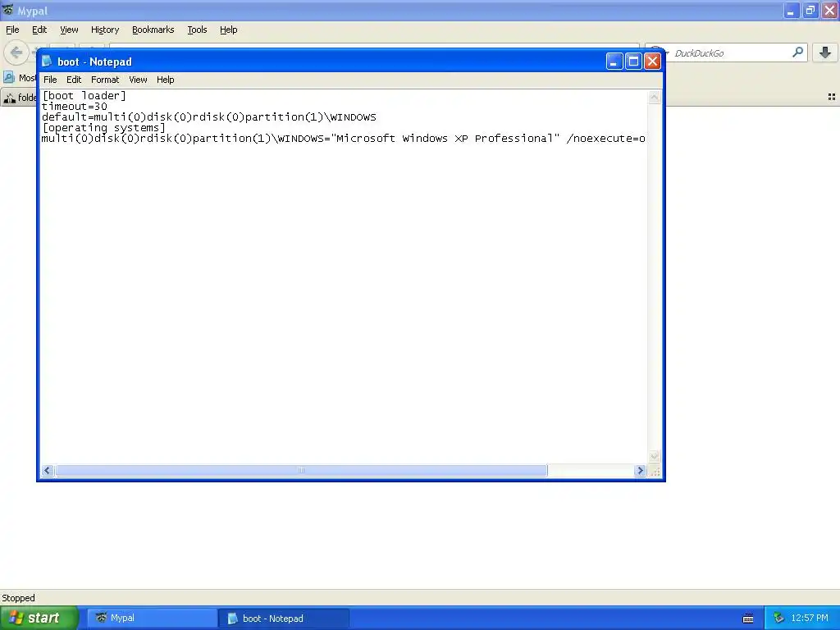Restore down the Mypal browser window
Screen dimensions: 840x630
[810, 10]
